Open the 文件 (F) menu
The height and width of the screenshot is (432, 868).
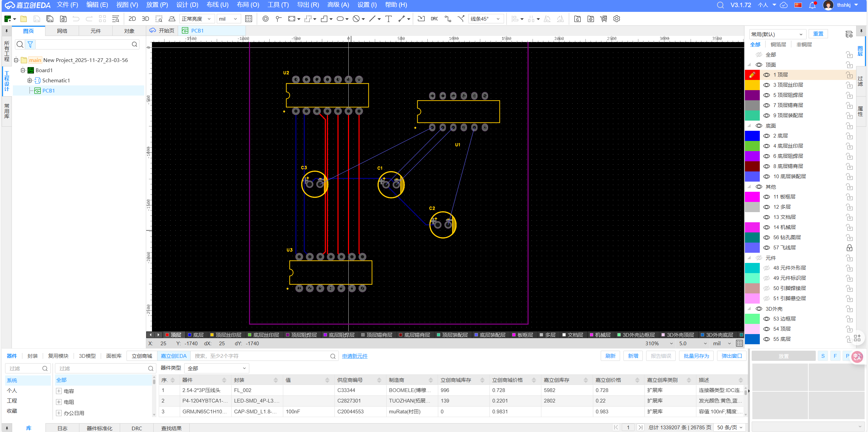[x=67, y=5]
